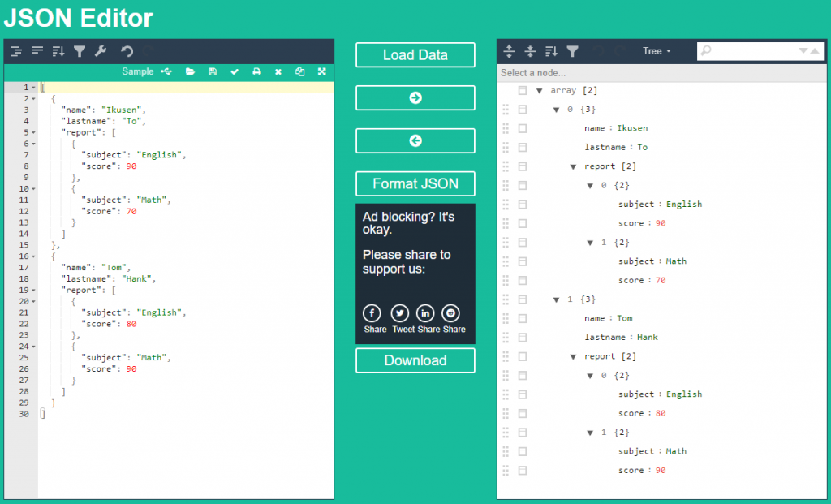Jump to previous search result arrow

click(x=815, y=51)
